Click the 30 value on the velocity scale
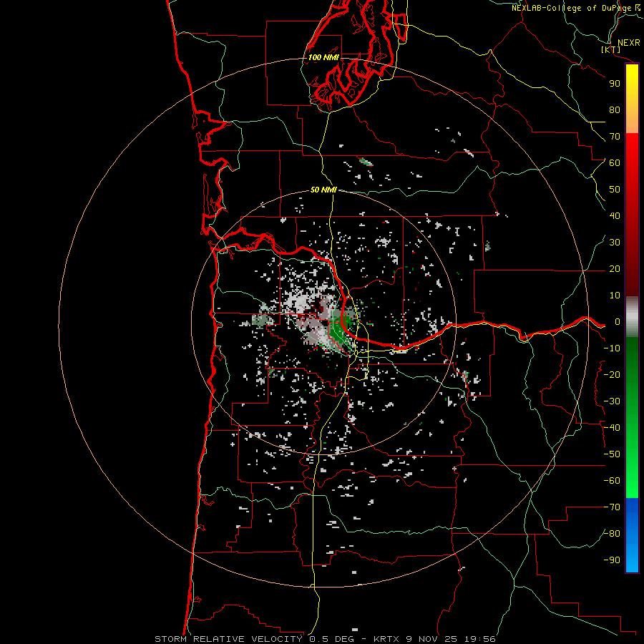 pyautogui.click(x=615, y=243)
